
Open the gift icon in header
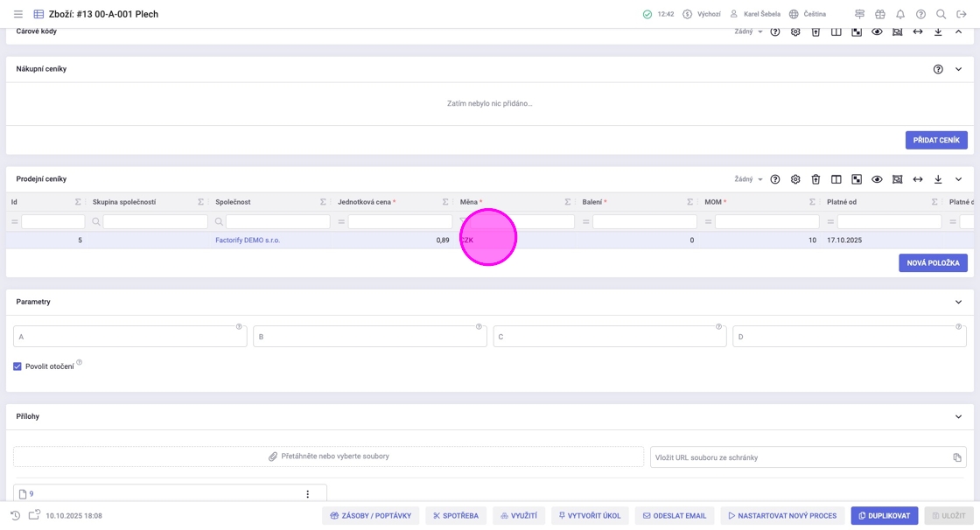(x=880, y=14)
